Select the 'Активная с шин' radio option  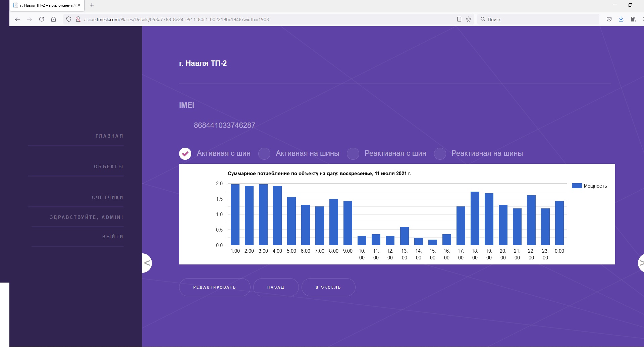(x=185, y=153)
